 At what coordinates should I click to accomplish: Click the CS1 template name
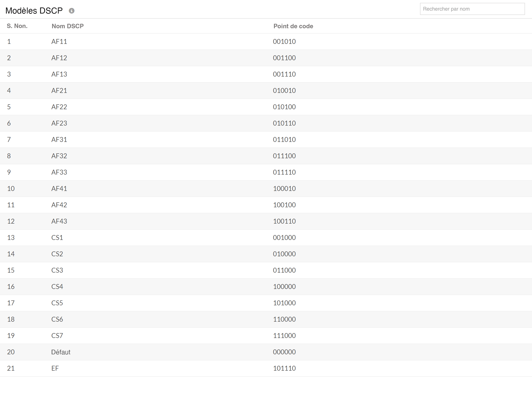click(57, 237)
